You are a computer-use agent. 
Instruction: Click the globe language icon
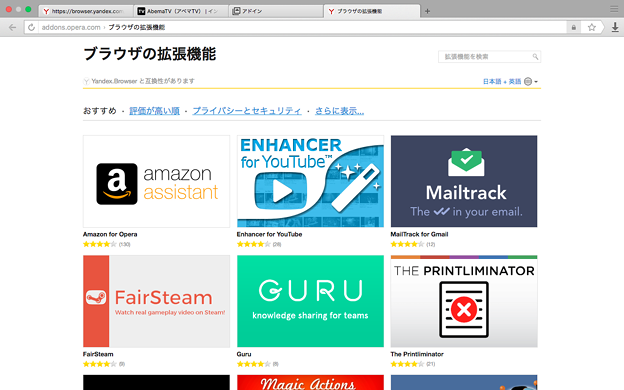point(528,82)
